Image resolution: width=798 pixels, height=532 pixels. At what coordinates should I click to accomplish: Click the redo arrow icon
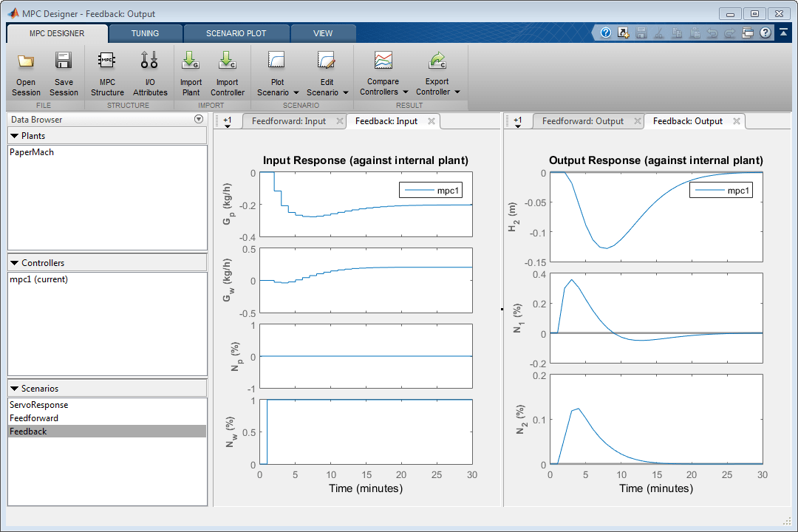(x=730, y=33)
